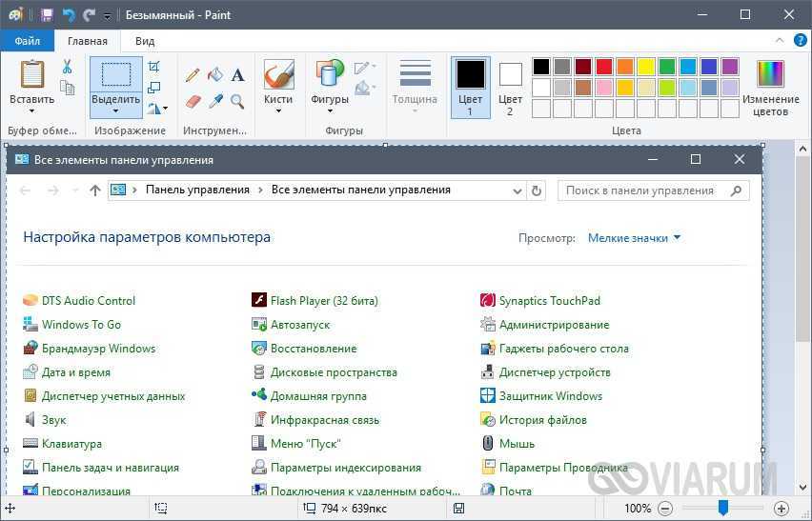812x521 pixels.
Task: Select the Text tool
Action: 238,75
